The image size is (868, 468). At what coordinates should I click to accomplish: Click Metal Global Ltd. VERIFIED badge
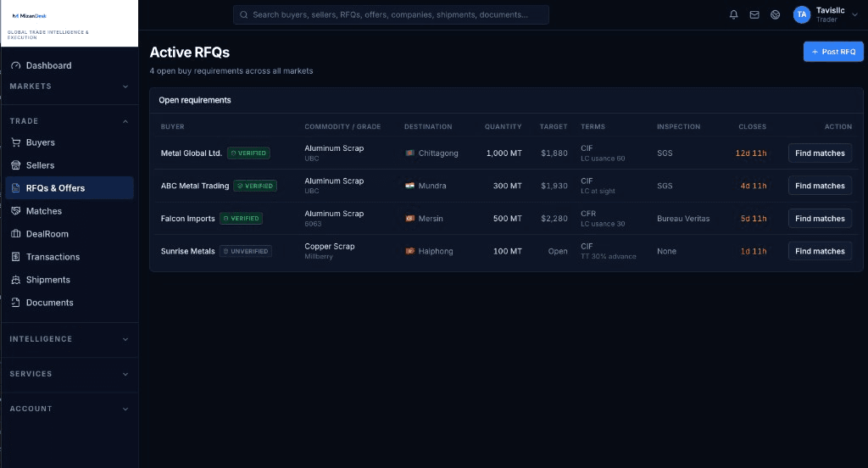(248, 153)
